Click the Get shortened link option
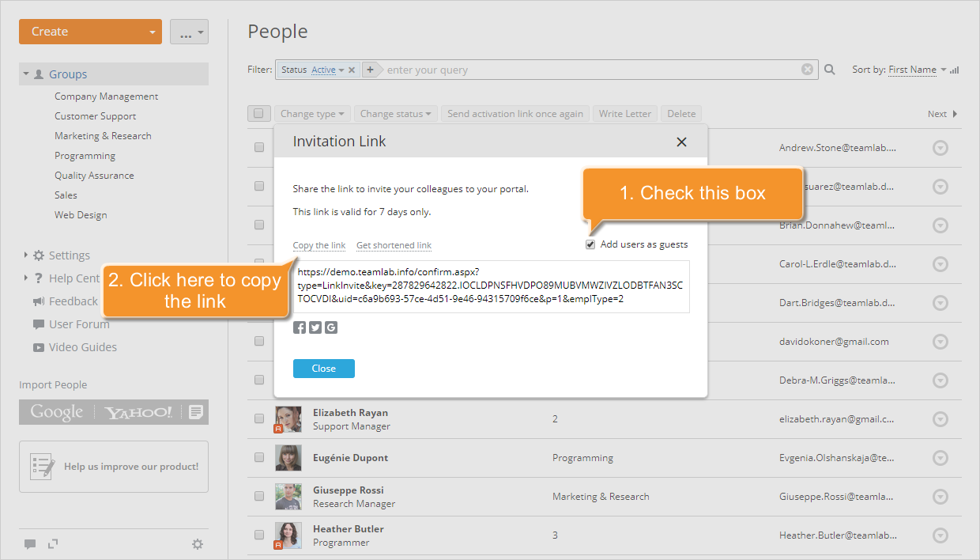This screenshot has height=560, width=980. (x=394, y=245)
